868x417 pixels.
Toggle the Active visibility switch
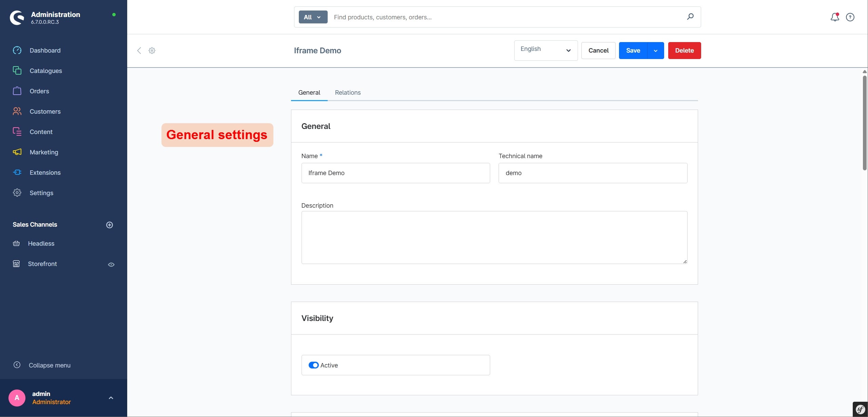[313, 365]
